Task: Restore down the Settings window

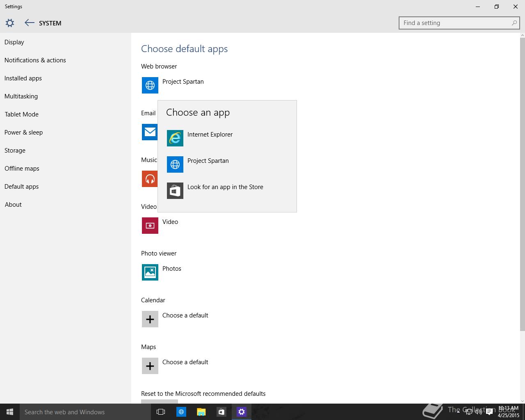Action: coord(497,7)
